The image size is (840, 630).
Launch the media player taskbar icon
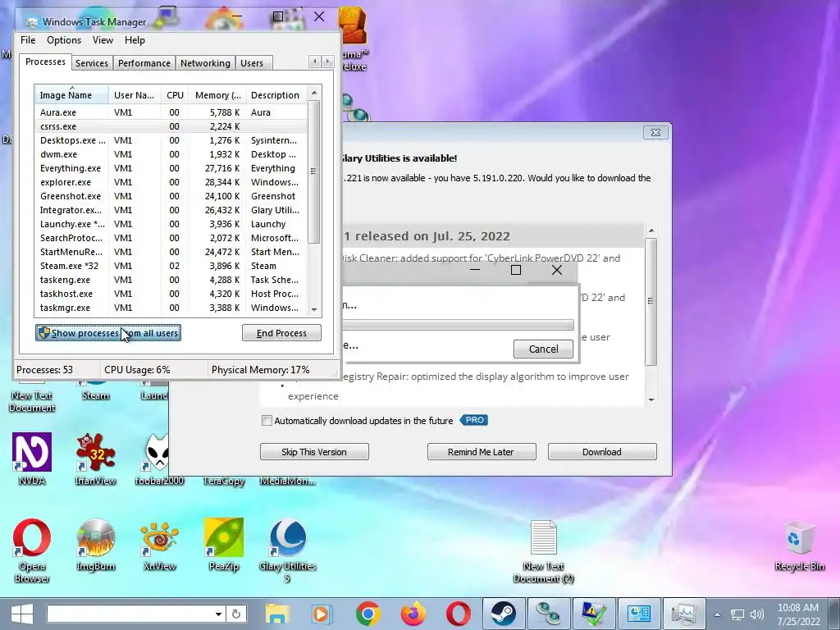pyautogui.click(x=322, y=614)
